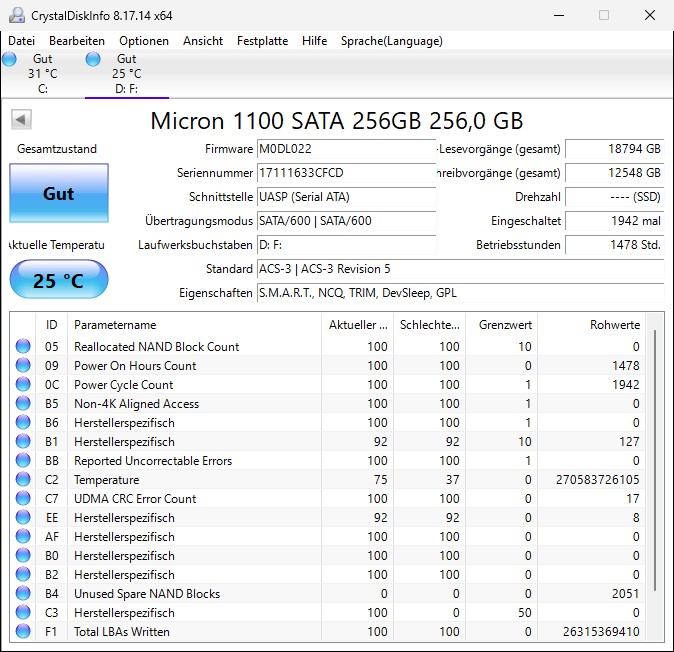Open the Ansicht menu
The width and height of the screenshot is (674, 652).
pyautogui.click(x=202, y=41)
